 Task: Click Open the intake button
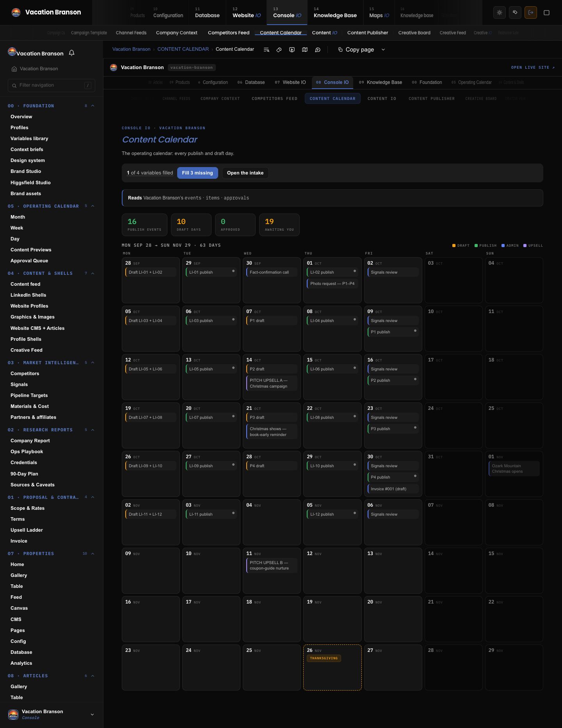(245, 173)
